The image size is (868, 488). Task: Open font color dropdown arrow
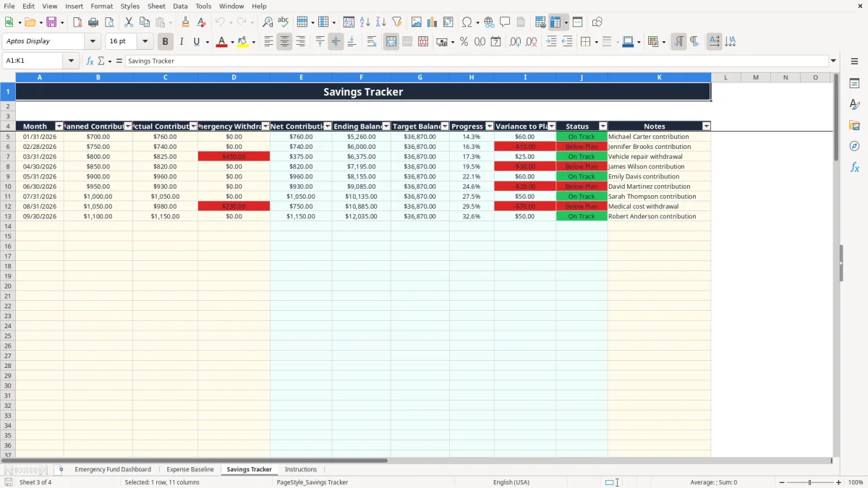231,42
